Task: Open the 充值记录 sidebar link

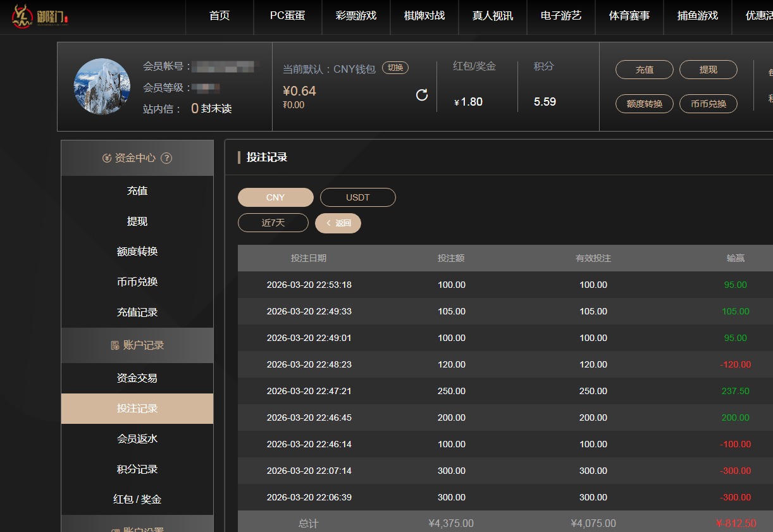Action: [x=137, y=312]
